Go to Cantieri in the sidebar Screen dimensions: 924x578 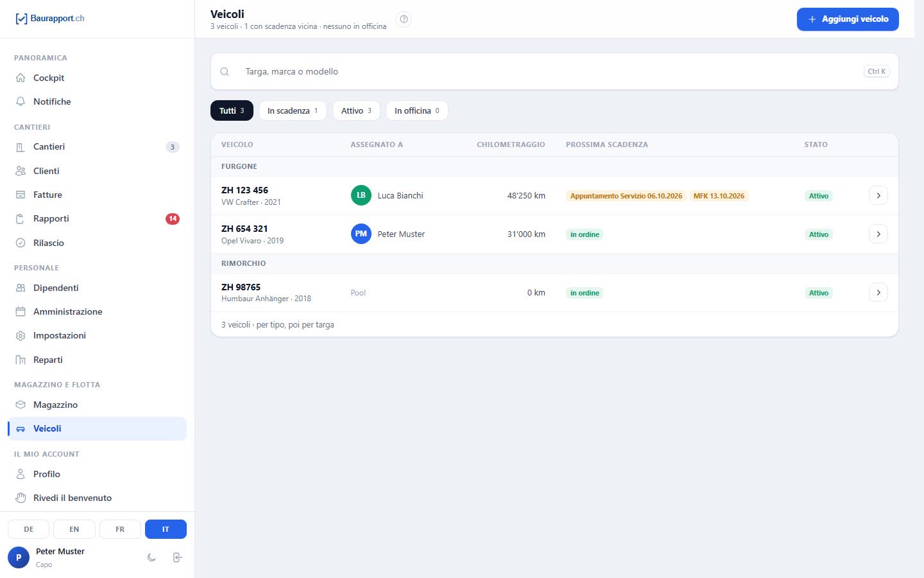[x=97, y=147]
